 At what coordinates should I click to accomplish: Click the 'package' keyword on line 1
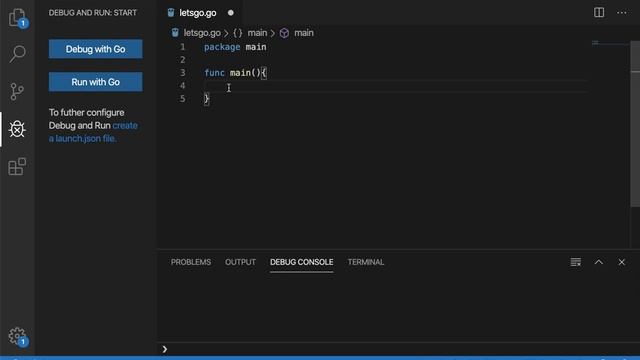222,47
